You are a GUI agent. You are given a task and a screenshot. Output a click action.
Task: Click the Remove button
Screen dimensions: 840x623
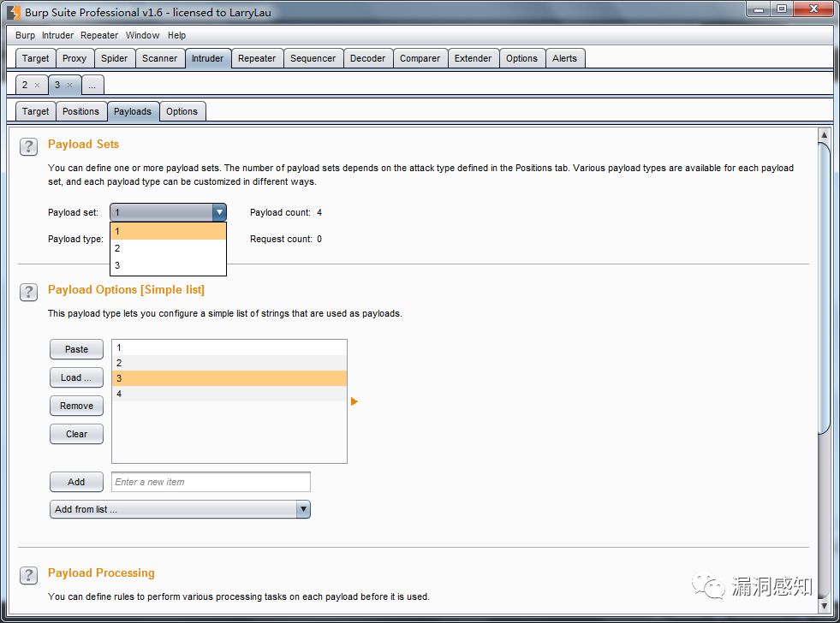(x=76, y=406)
